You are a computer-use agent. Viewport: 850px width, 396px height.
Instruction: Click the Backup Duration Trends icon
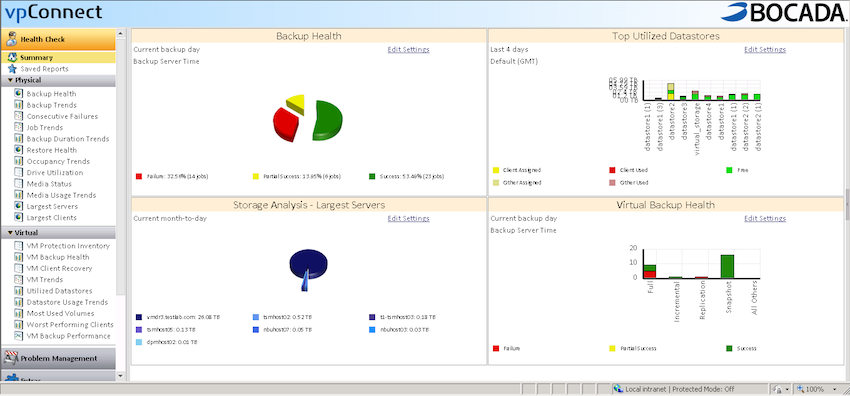(x=18, y=139)
